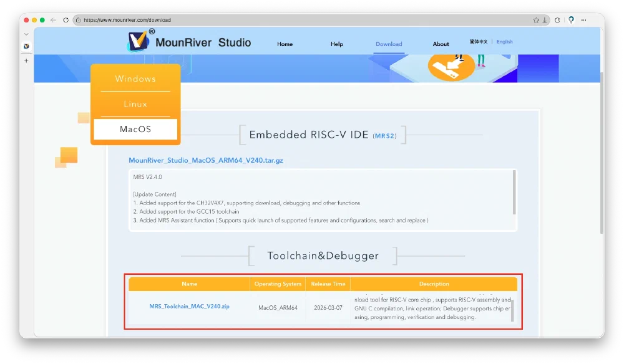Select MacOS in the OS selector

pyautogui.click(x=135, y=130)
